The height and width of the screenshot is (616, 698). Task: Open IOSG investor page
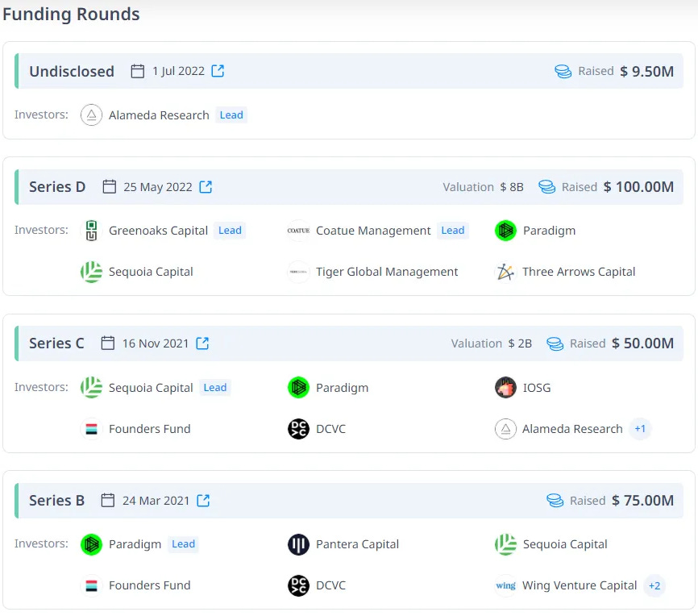[537, 388]
